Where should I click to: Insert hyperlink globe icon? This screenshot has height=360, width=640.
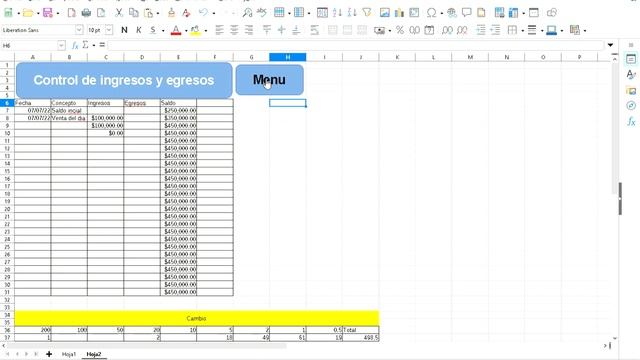(451, 13)
